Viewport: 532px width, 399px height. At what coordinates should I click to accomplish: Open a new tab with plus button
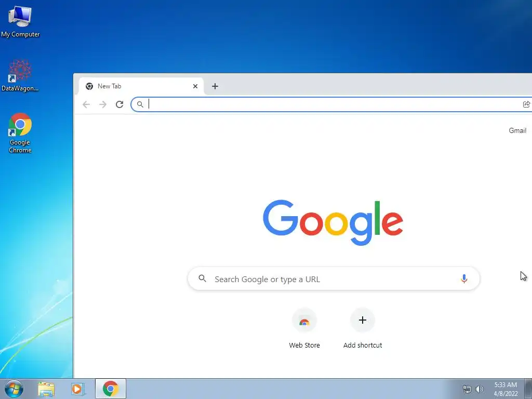(215, 86)
